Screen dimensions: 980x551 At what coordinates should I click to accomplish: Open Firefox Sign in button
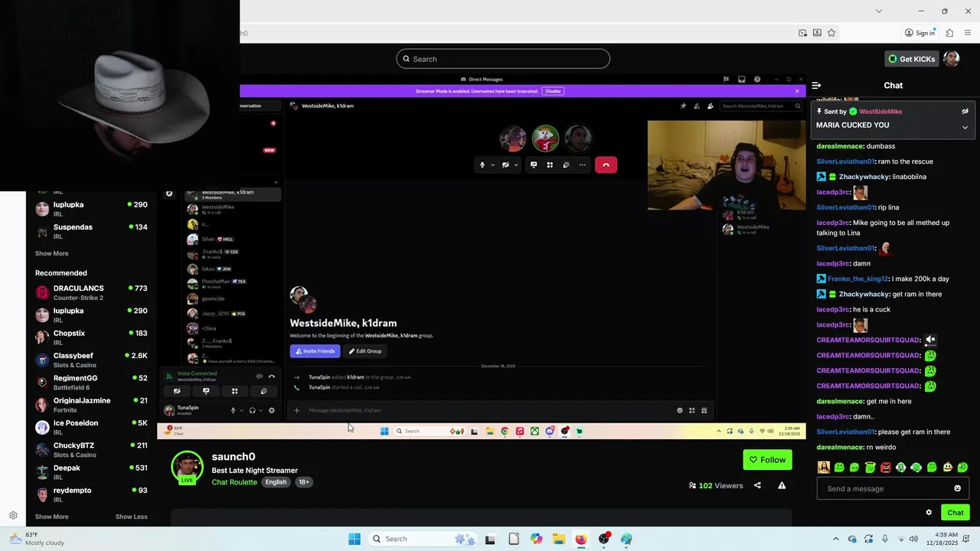pyautogui.click(x=920, y=33)
